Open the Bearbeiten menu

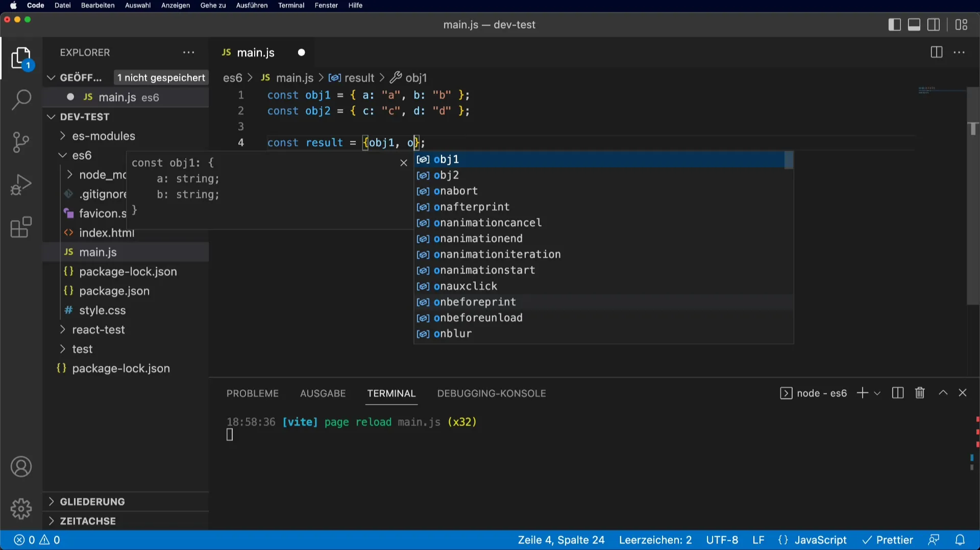[97, 6]
